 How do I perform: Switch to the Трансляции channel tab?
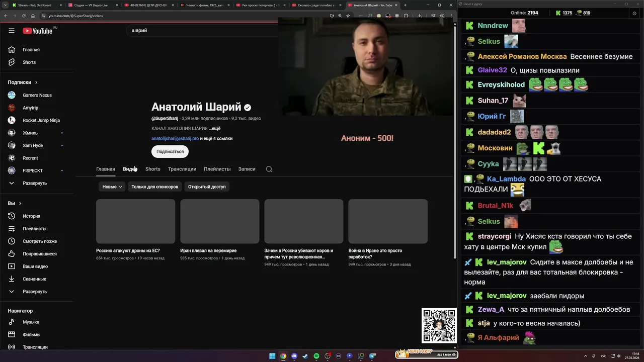point(182,169)
